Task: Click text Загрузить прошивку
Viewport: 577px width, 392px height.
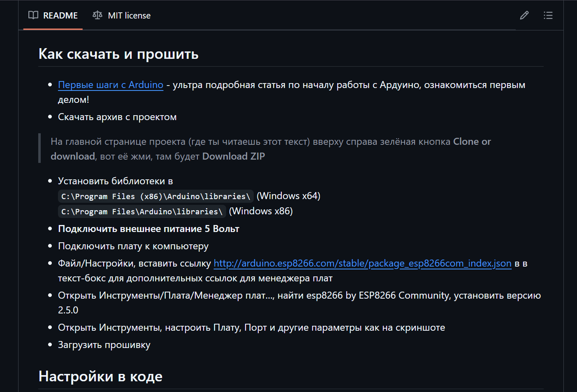Action: (104, 345)
